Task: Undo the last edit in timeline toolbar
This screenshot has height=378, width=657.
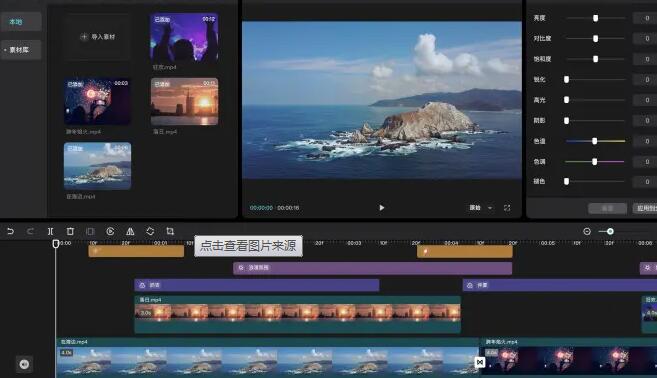Action: (10, 231)
